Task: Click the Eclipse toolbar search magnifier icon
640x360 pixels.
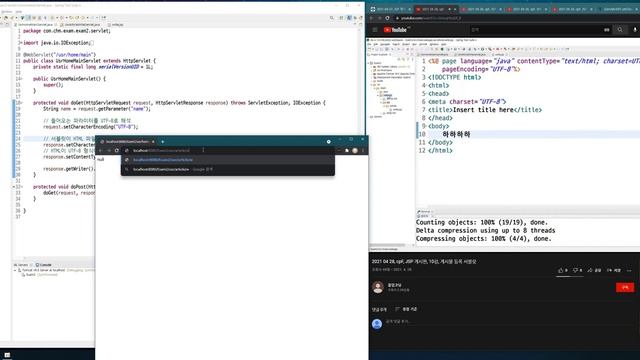Action: (x=331, y=18)
